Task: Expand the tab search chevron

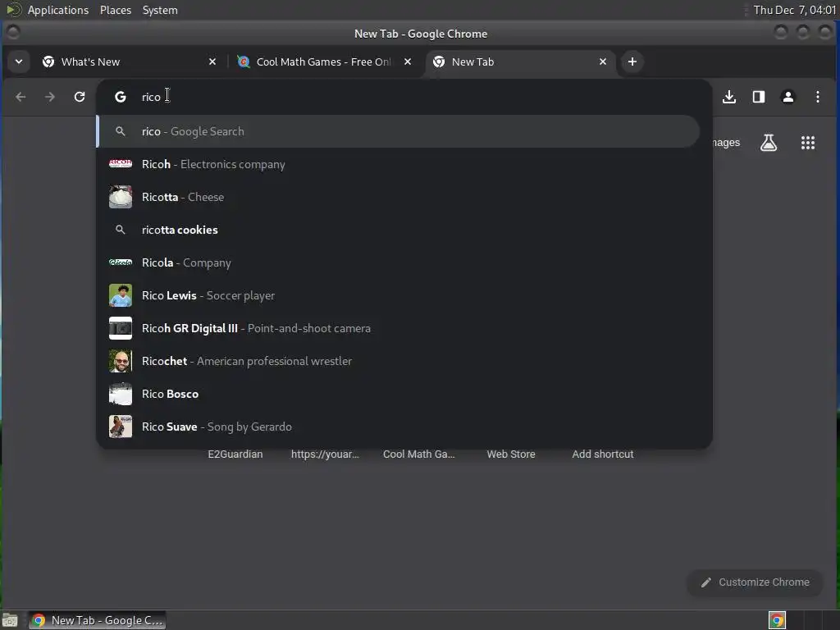Action: [19, 62]
